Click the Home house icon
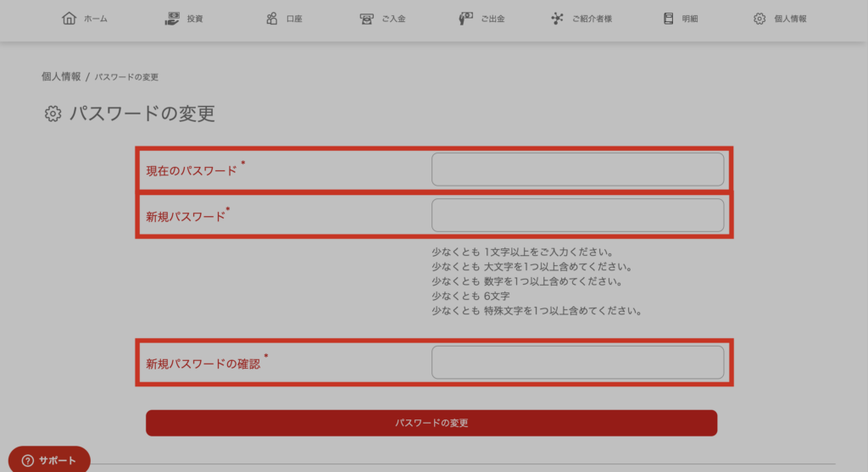This screenshot has width=868, height=472. (70, 19)
